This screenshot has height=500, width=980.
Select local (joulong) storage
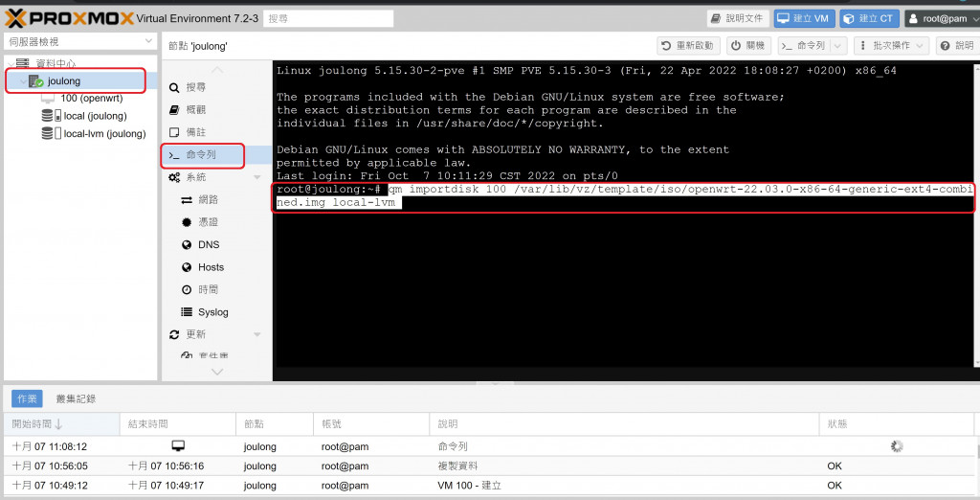click(x=95, y=116)
